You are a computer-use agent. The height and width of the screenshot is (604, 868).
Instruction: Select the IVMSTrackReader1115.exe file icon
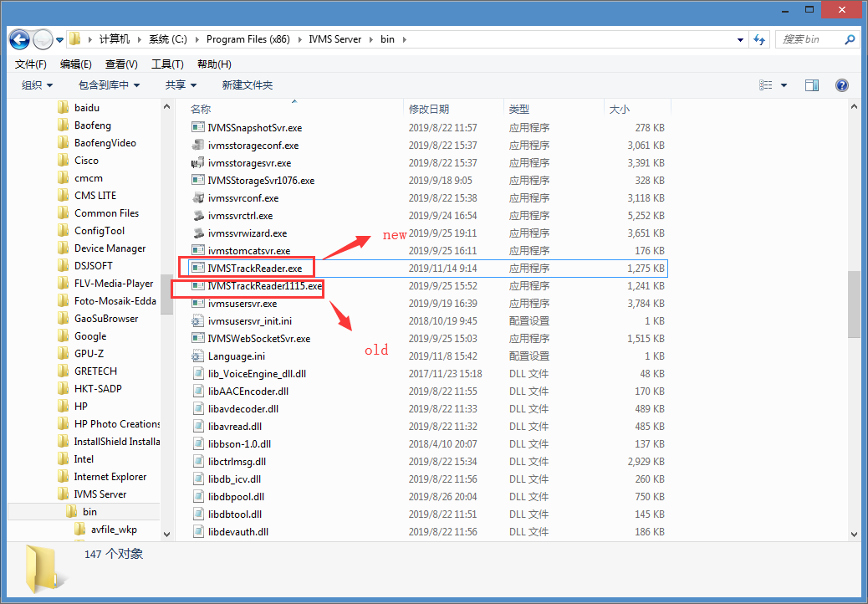[197, 285]
